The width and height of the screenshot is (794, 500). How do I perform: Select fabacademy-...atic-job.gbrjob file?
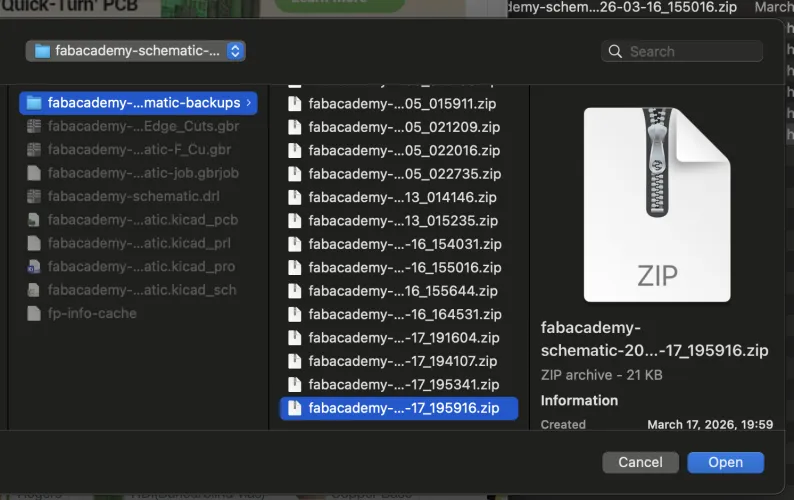point(138,173)
